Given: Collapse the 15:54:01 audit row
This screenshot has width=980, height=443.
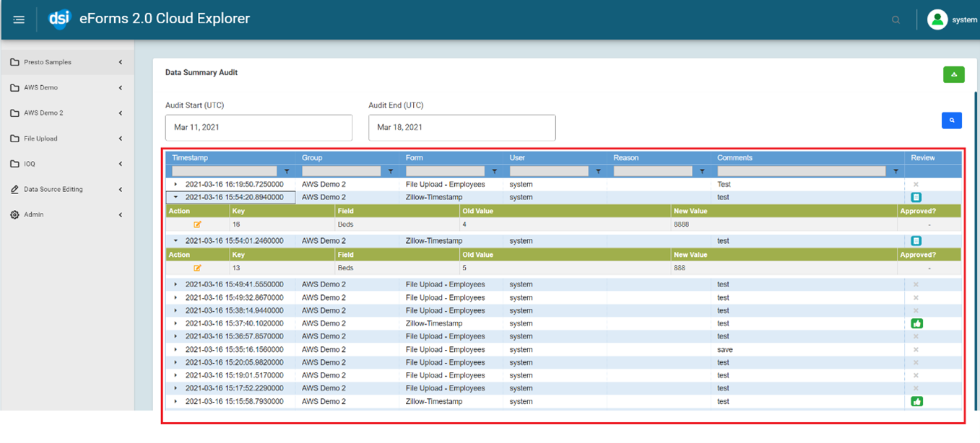Looking at the screenshot, I should pyautogui.click(x=175, y=241).
